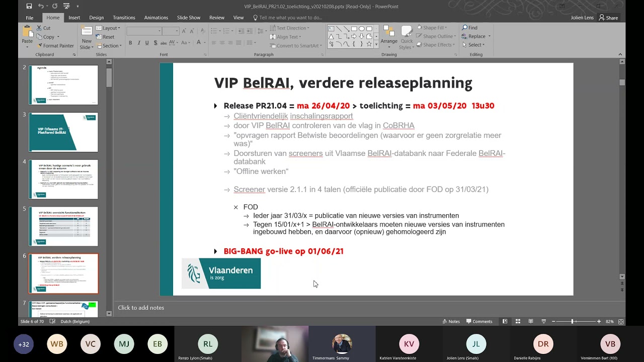The image size is (644, 362).
Task: Select the Text Box shape
Action: (x=331, y=29)
